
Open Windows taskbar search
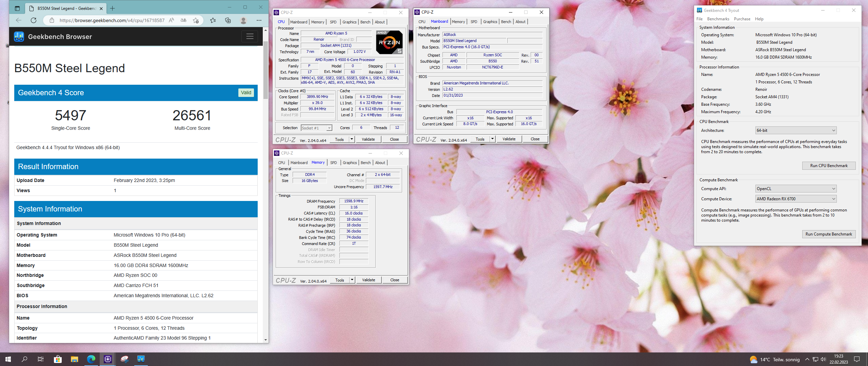coord(24,359)
